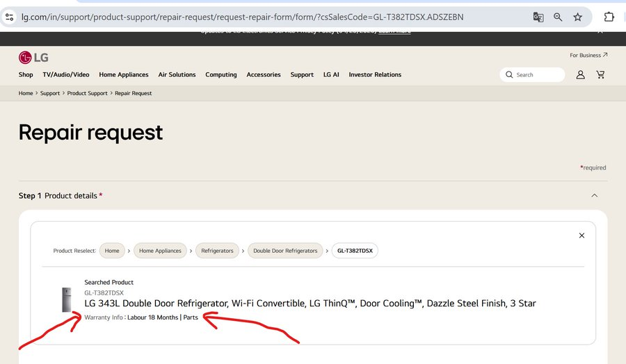Click the Step 1 Product details heading
626x364 pixels.
pos(61,196)
